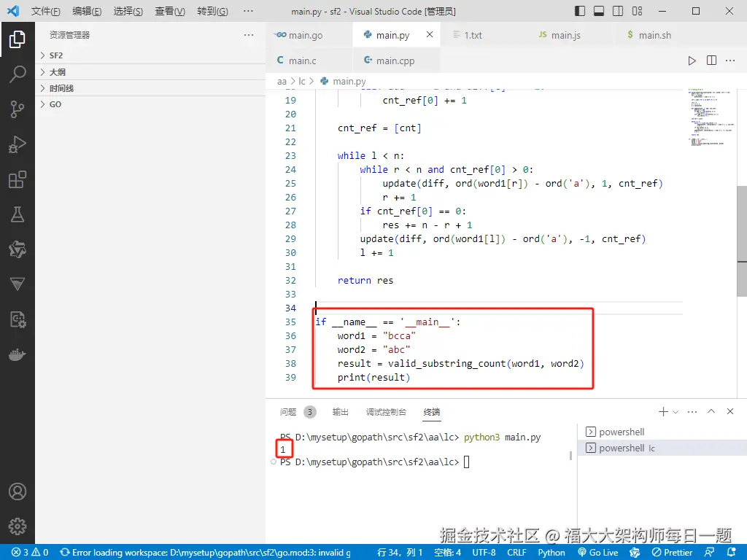
Task: Open the Source Control view
Action: coord(18,109)
